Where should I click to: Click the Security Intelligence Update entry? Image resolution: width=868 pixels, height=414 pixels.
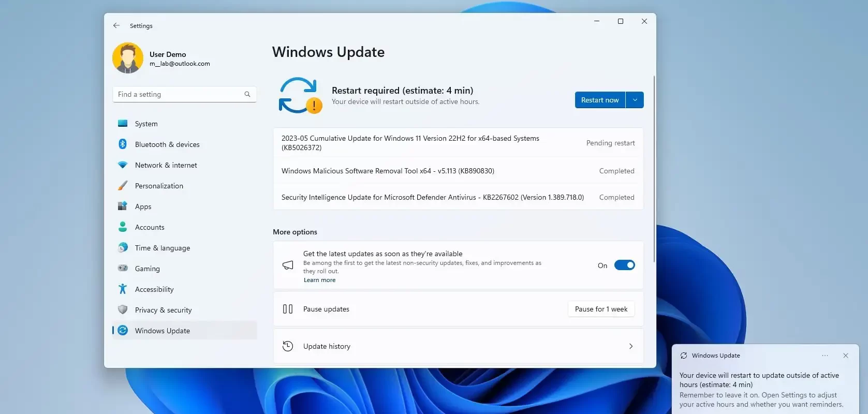point(458,197)
